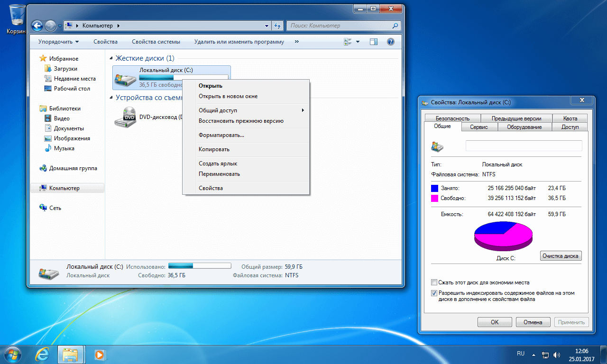Expand the toolbar overflow chevron »
Screen dimensions: 607x364
pos(297,42)
